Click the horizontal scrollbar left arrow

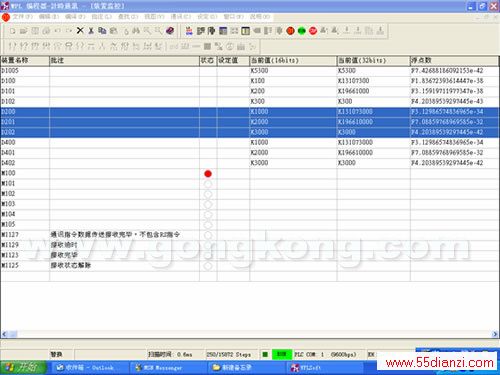tap(4, 334)
